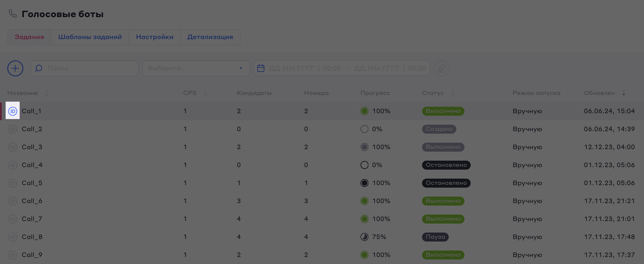Click the ID icon next to Call_2
This screenshot has width=644, height=264.
pyautogui.click(x=13, y=129)
